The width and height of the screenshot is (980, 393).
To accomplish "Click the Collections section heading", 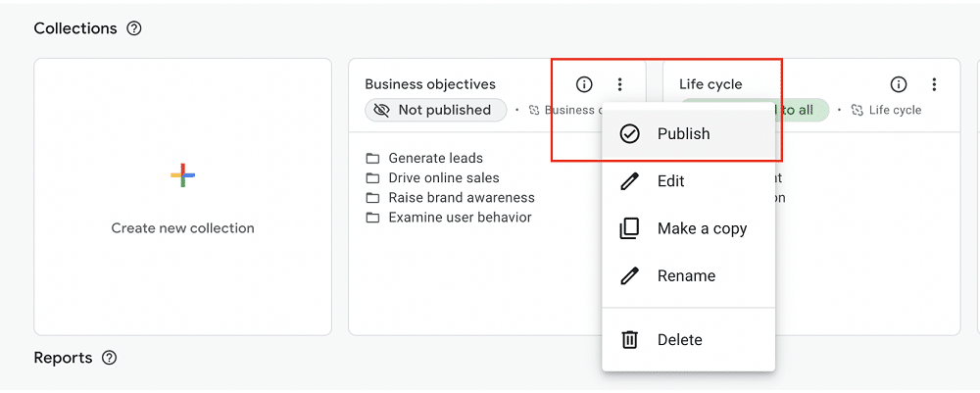I will 75,28.
